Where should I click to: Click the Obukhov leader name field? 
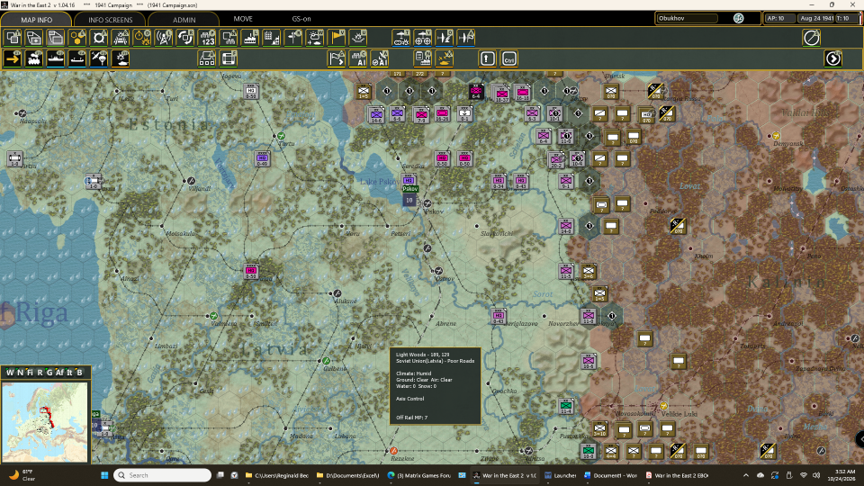687,18
